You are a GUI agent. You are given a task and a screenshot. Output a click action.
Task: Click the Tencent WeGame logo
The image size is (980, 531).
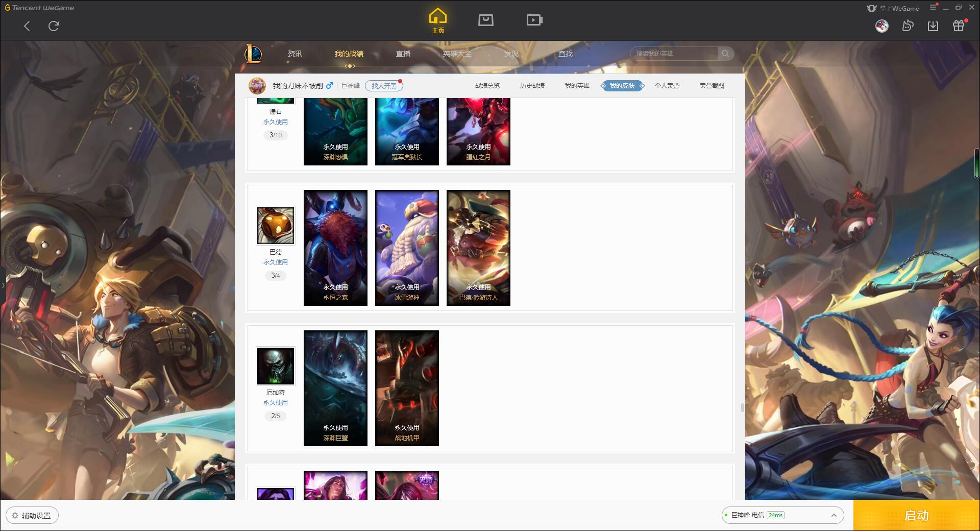click(x=39, y=8)
